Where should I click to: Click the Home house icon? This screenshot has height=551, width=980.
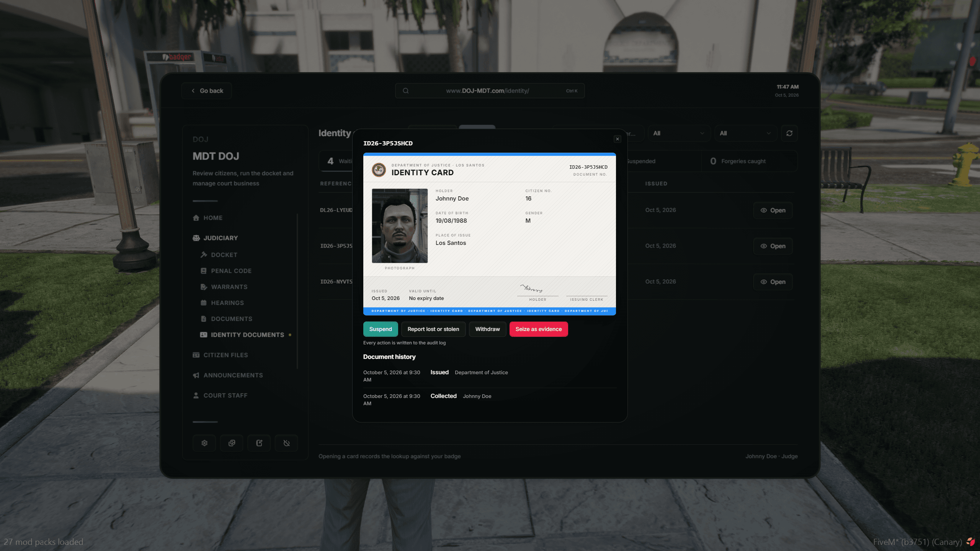pyautogui.click(x=196, y=218)
